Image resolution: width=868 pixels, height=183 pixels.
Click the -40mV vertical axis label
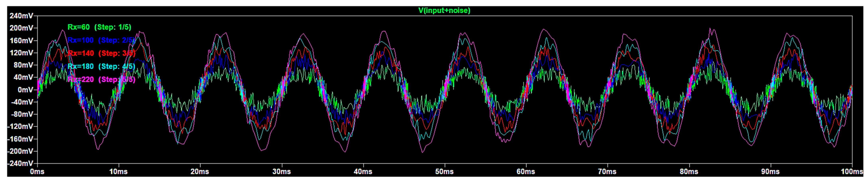point(22,102)
